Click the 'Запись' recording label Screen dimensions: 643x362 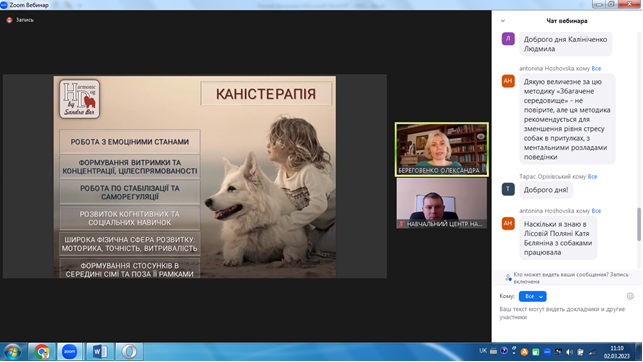[x=25, y=20]
